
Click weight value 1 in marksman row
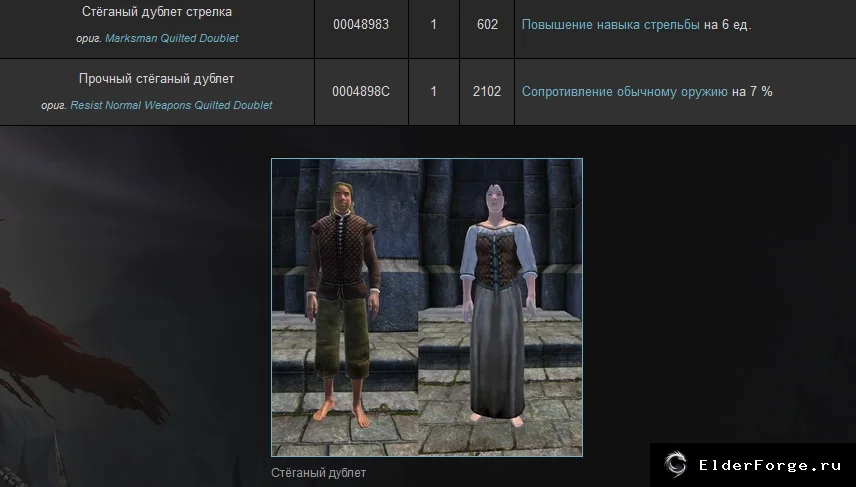433,25
